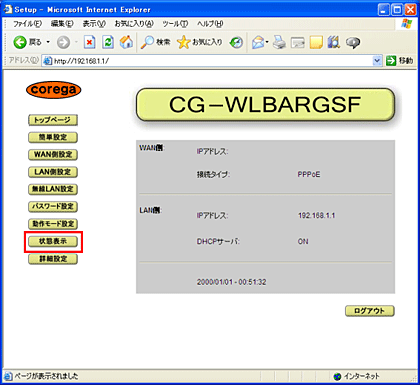Expand the address bar dropdown arrow
420x385 pixels.
[x=377, y=61]
